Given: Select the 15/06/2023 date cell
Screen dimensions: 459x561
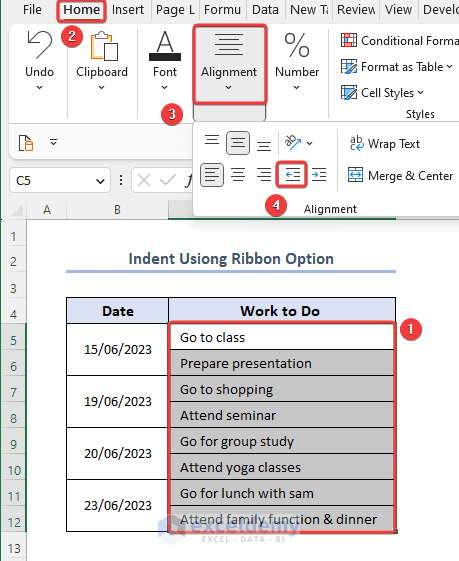Looking at the screenshot, I should click(117, 350).
